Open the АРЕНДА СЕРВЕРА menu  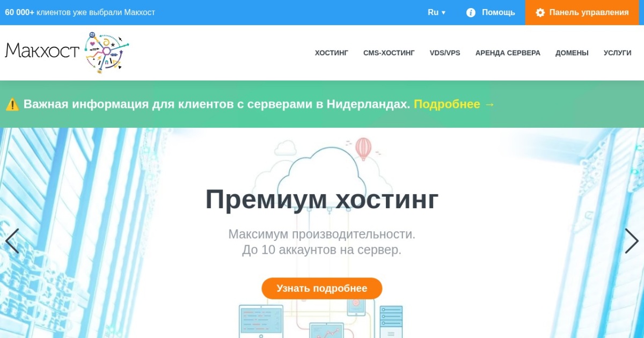[x=508, y=53]
